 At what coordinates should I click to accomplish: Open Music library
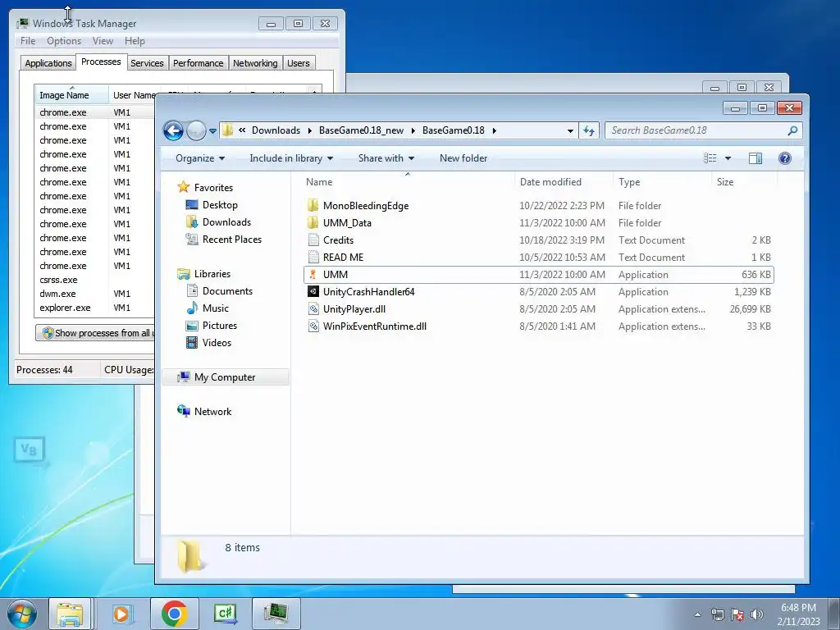click(x=216, y=308)
